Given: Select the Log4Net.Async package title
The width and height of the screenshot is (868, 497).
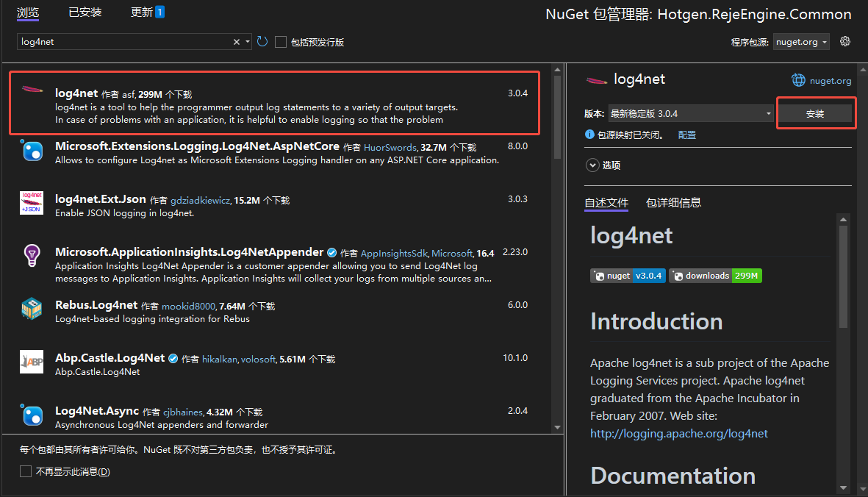Looking at the screenshot, I should click(97, 411).
